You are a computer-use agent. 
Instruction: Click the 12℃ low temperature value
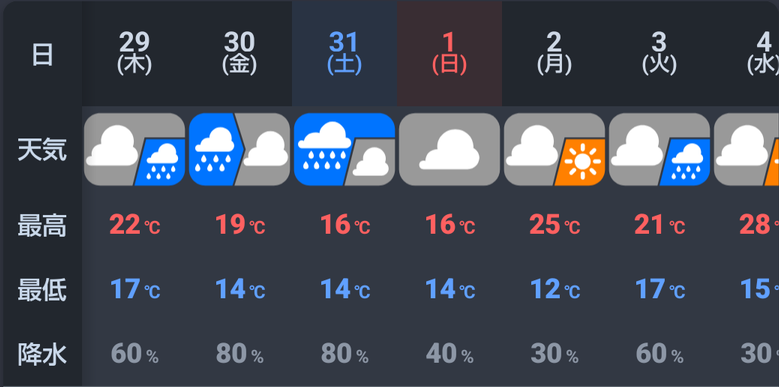point(554,290)
